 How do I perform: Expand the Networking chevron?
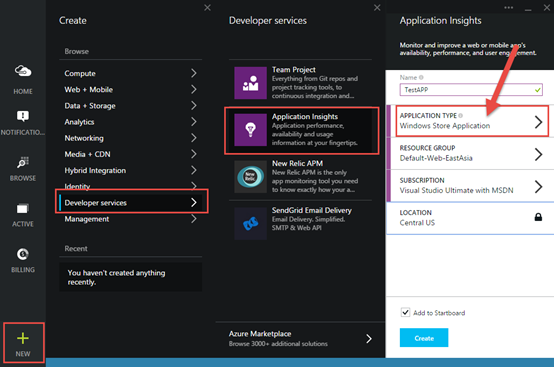[194, 138]
